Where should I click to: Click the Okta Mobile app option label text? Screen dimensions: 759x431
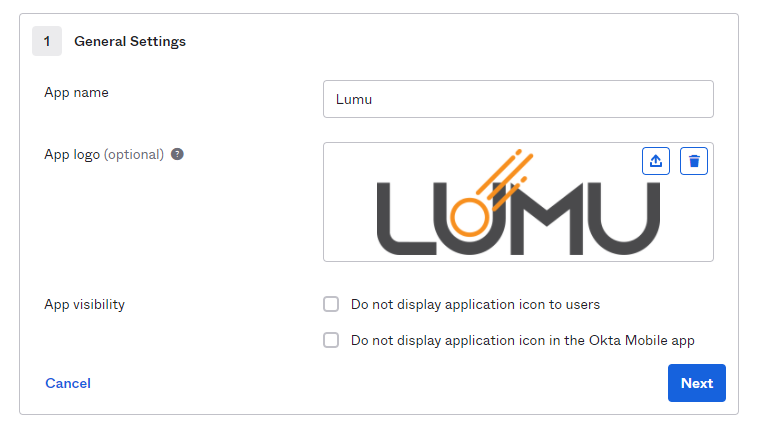point(522,340)
